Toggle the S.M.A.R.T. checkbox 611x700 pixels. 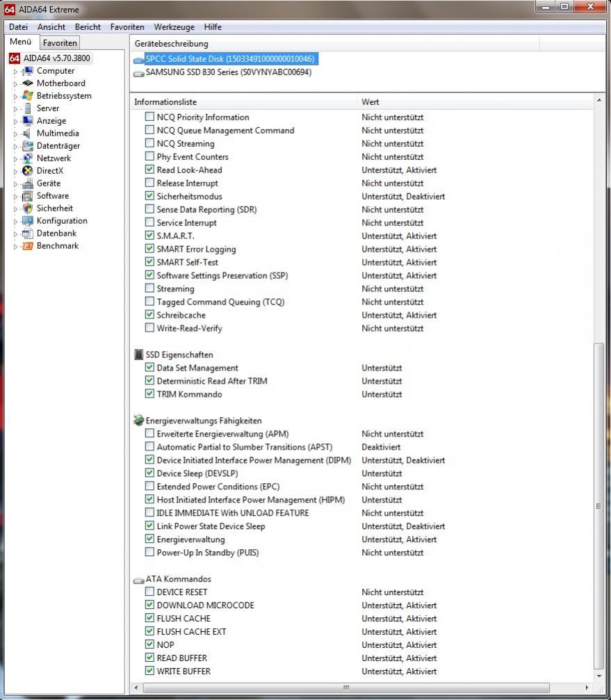click(149, 235)
